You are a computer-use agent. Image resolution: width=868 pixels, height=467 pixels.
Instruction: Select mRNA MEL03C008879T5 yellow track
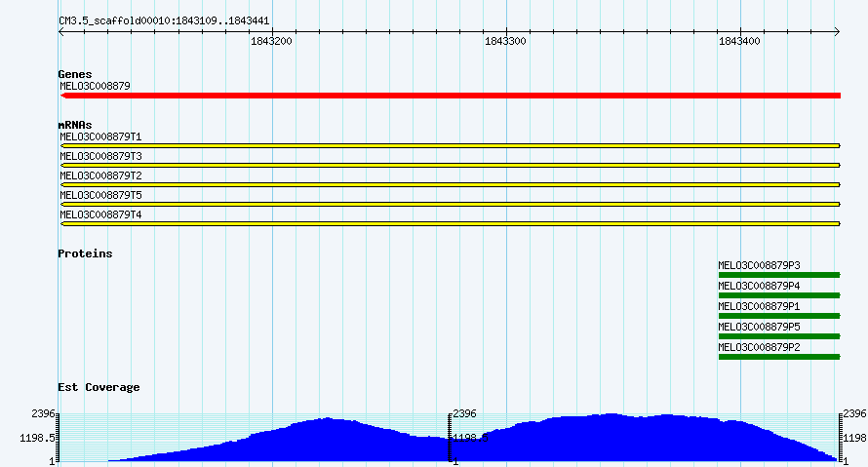click(450, 204)
